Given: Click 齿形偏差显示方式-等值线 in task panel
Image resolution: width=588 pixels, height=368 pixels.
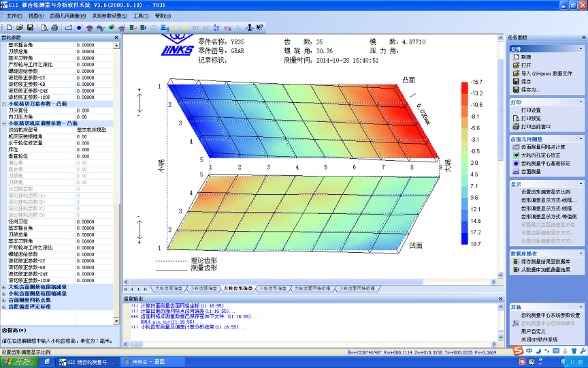Looking at the screenshot, I should click(x=549, y=216).
